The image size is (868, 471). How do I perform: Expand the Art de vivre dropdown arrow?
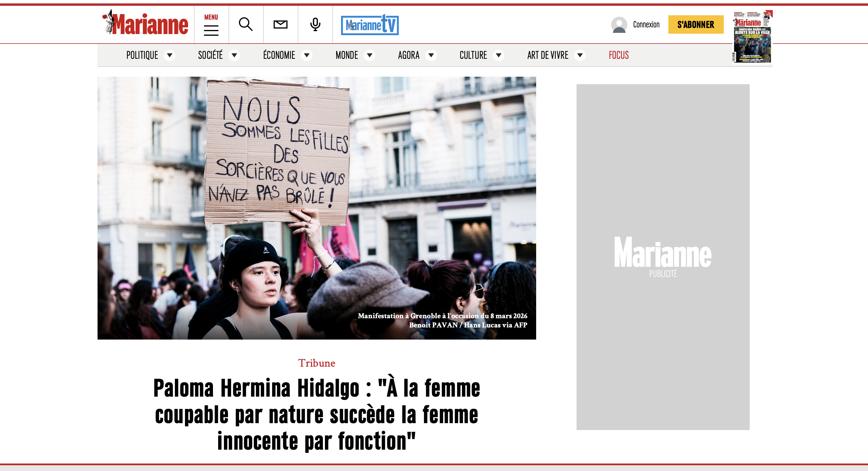(x=580, y=55)
